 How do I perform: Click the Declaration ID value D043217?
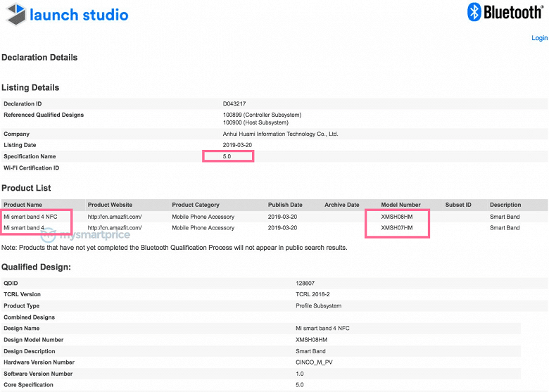(x=234, y=104)
